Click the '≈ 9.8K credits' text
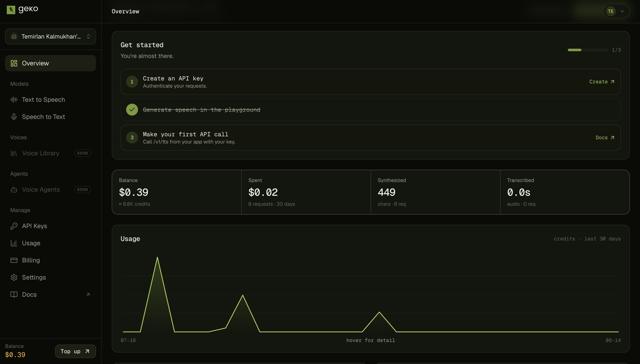This screenshot has height=364, width=640. pos(135,204)
